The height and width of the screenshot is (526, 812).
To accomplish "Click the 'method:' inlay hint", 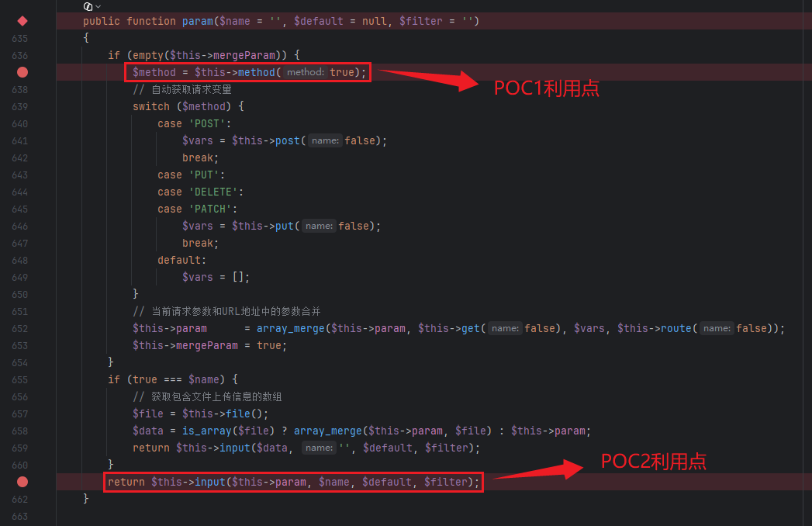I will [306, 72].
